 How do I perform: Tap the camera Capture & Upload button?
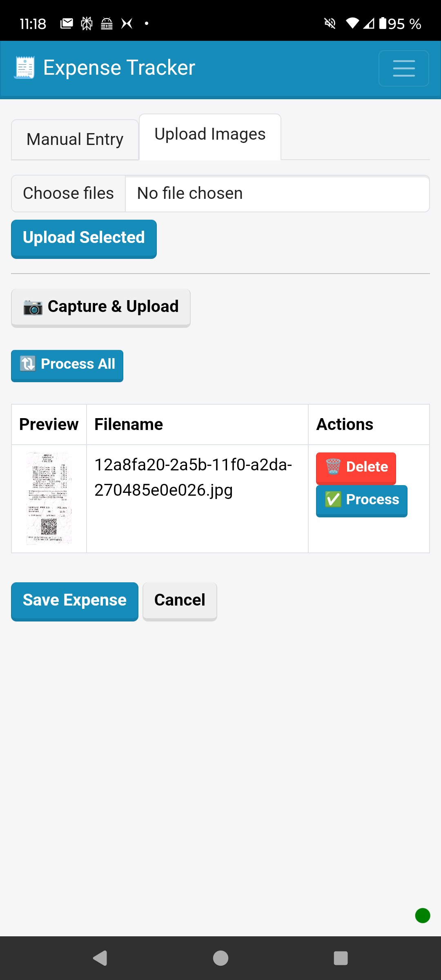[101, 307]
